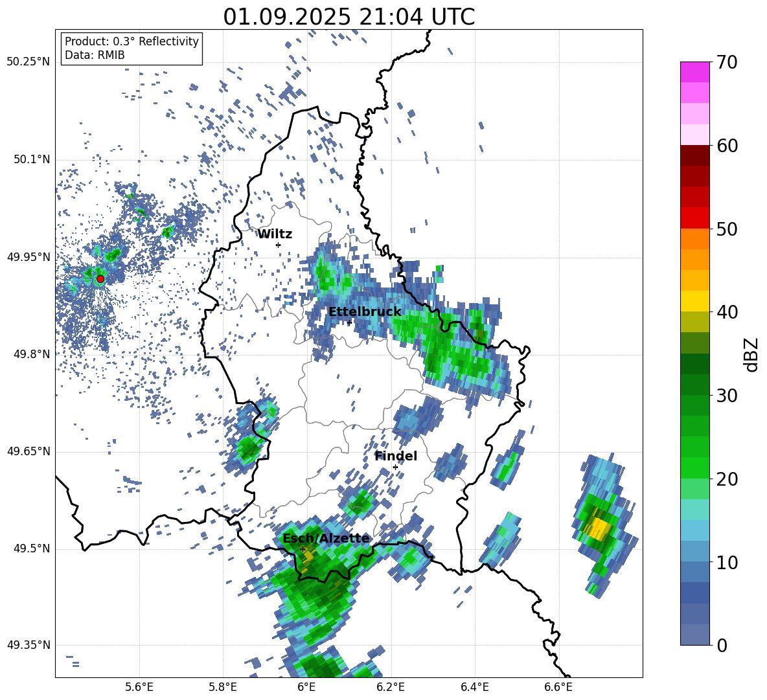The height and width of the screenshot is (700, 767).
Task: Click the Findel location label
Action: pyautogui.click(x=396, y=456)
